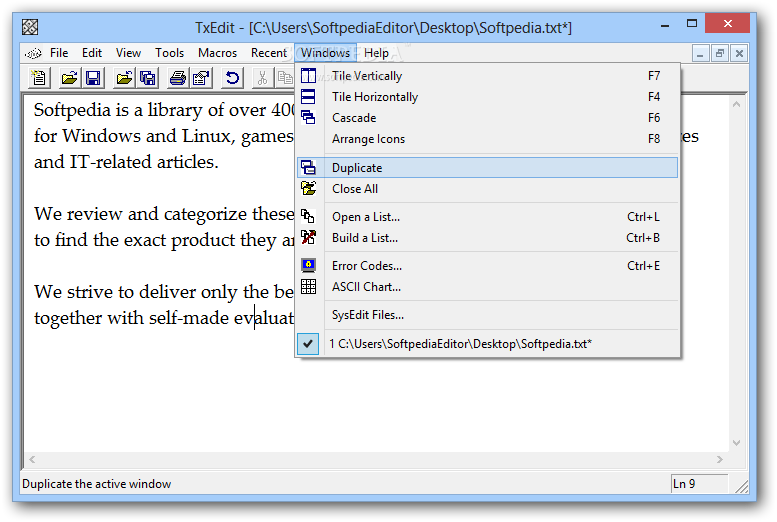Click the Tile Horizontally menu icon
The height and width of the screenshot is (522, 777).
pyautogui.click(x=308, y=97)
